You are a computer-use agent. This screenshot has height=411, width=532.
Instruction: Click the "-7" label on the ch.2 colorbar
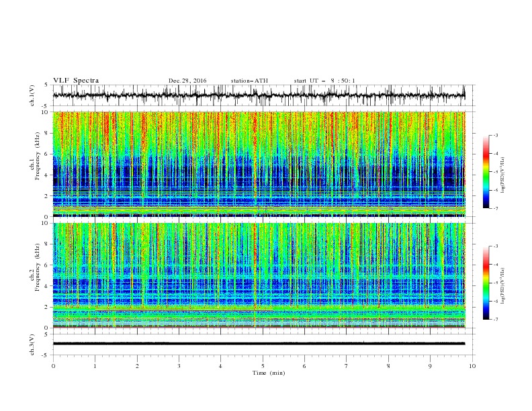tap(496, 319)
